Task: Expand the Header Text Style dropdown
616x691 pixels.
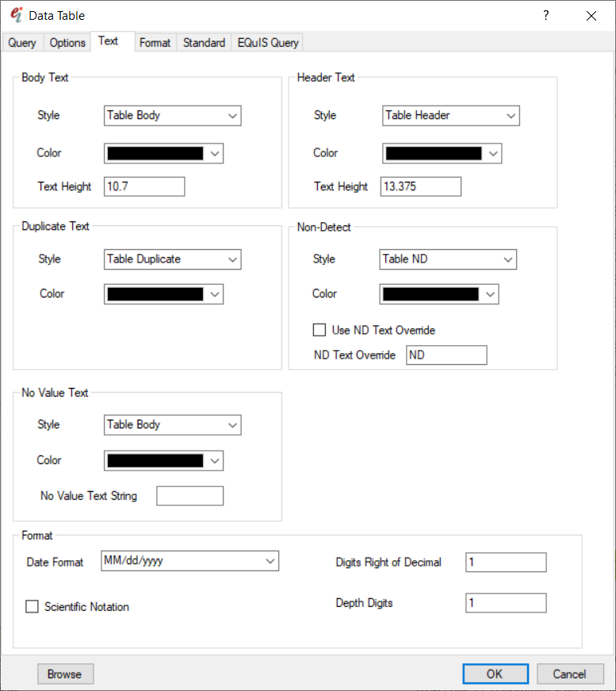Action: (450, 116)
